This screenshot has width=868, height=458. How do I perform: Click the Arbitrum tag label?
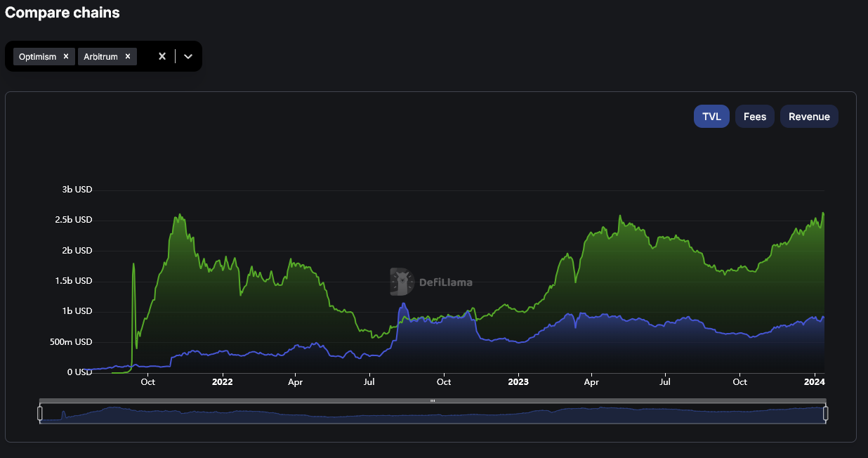pos(100,57)
